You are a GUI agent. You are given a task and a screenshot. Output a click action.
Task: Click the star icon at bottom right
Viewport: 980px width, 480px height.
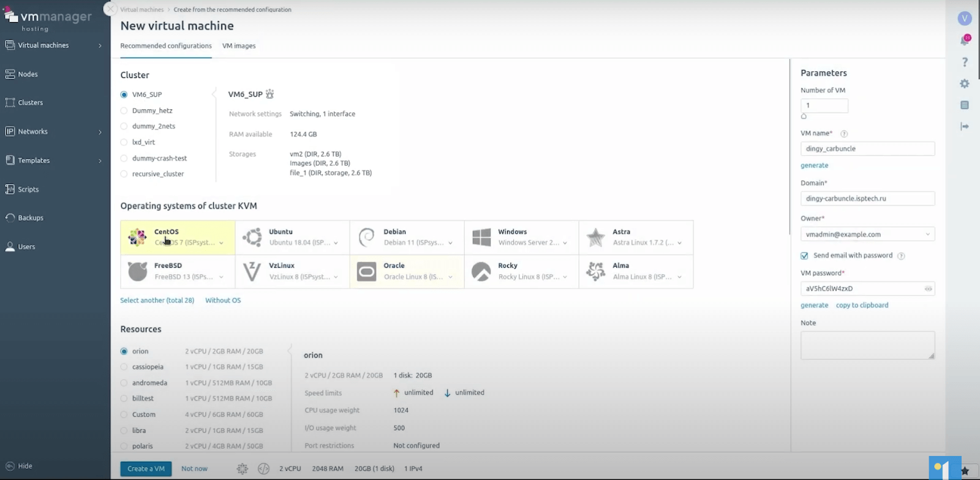(965, 471)
